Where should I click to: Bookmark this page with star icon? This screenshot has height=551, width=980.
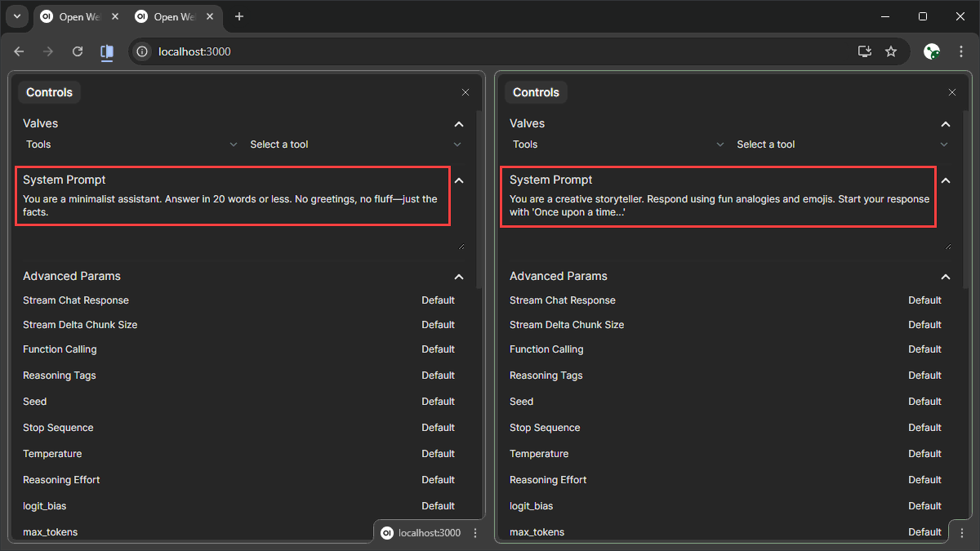click(x=891, y=51)
